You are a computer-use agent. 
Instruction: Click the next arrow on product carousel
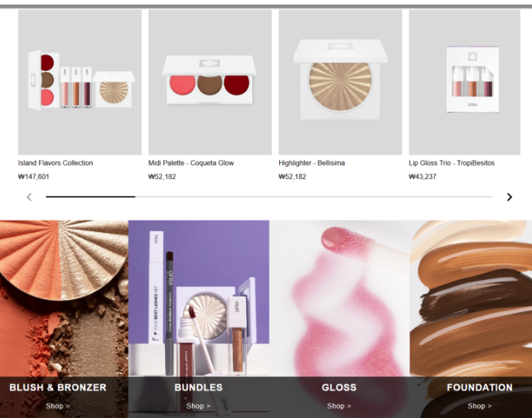click(509, 197)
